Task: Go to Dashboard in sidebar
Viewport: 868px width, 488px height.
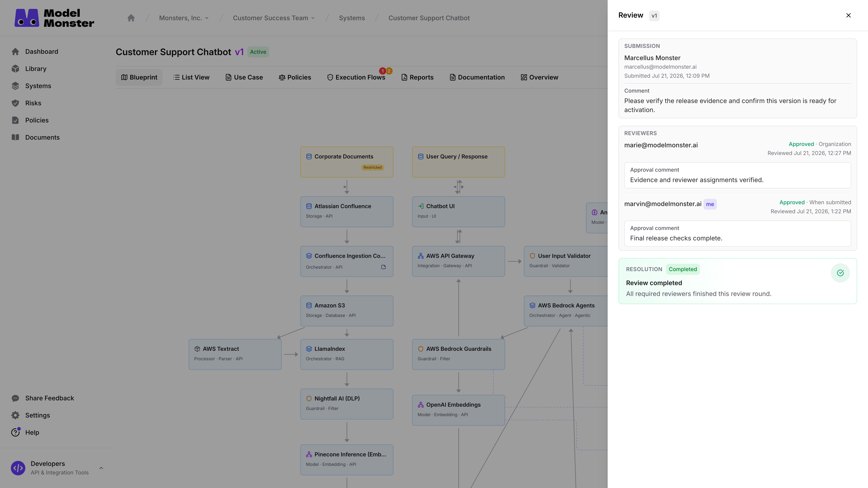Action: [42, 52]
